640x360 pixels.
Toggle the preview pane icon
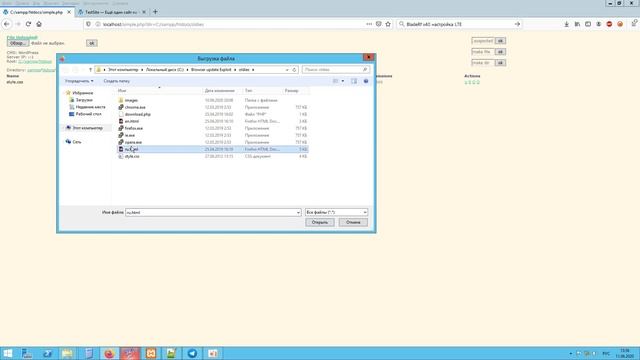pyautogui.click(x=354, y=81)
